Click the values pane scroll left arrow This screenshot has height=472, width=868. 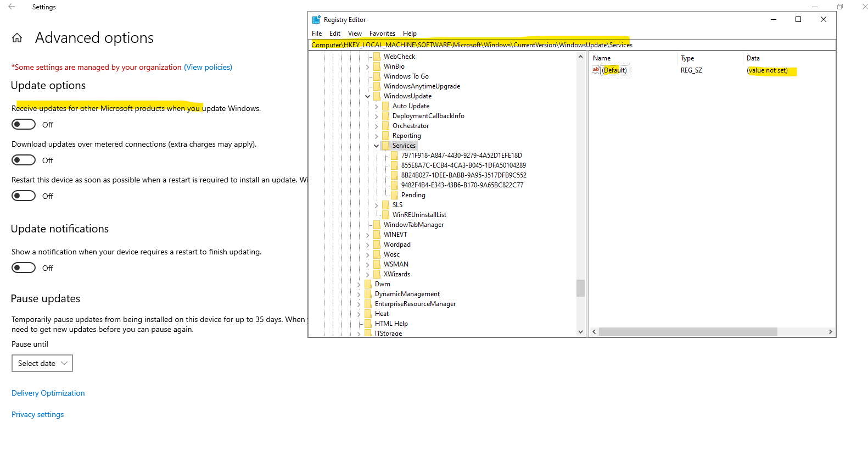[x=594, y=331]
